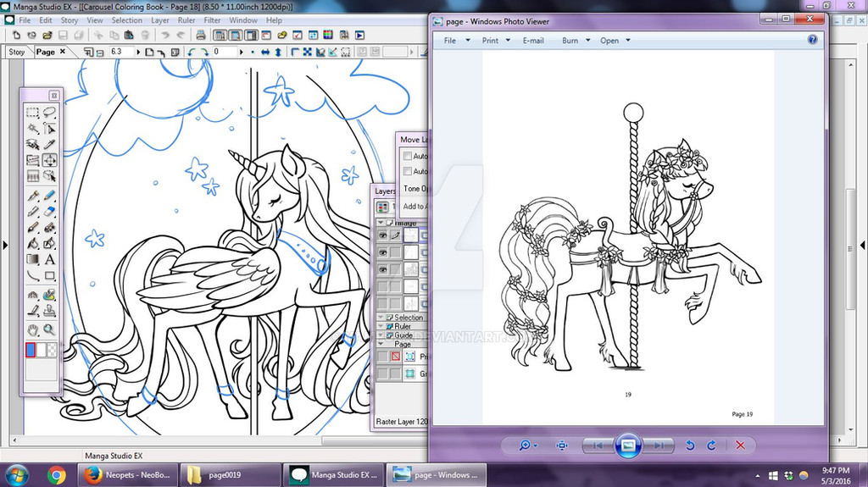The image size is (868, 487).
Task: Select the blue Pencil tool
Action: 49,196
